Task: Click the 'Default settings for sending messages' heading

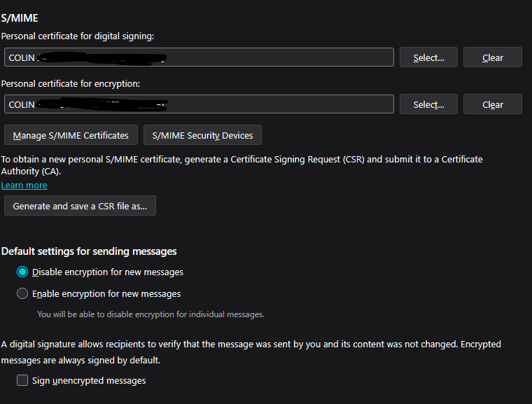Action: tap(89, 251)
